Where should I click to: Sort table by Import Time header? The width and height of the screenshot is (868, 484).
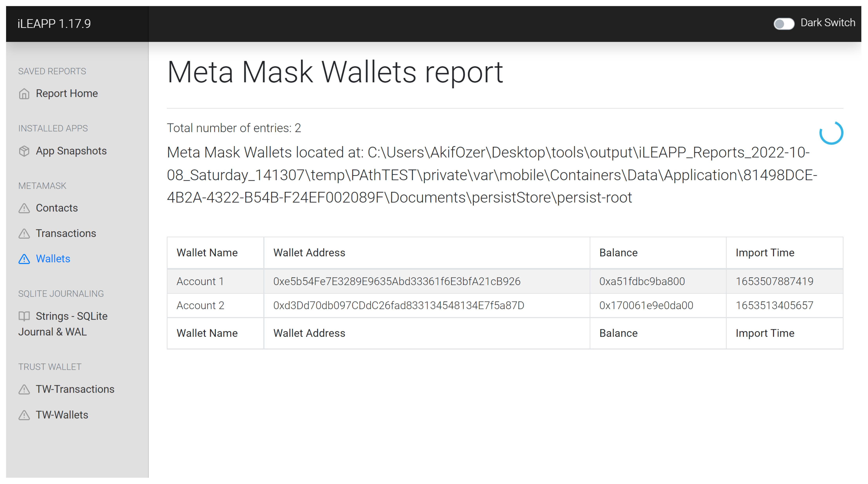[x=765, y=252]
